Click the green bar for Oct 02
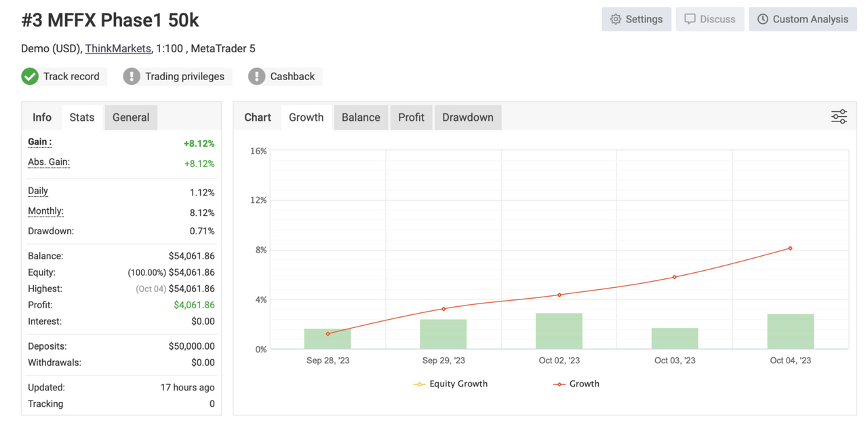 pos(559,331)
